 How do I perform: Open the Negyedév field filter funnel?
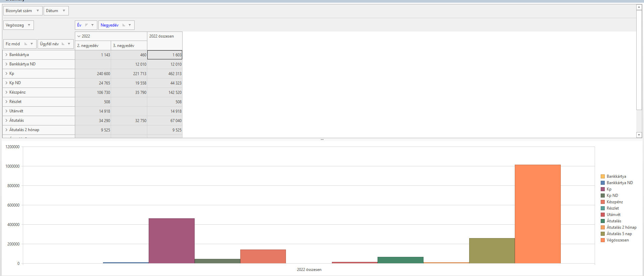click(130, 25)
